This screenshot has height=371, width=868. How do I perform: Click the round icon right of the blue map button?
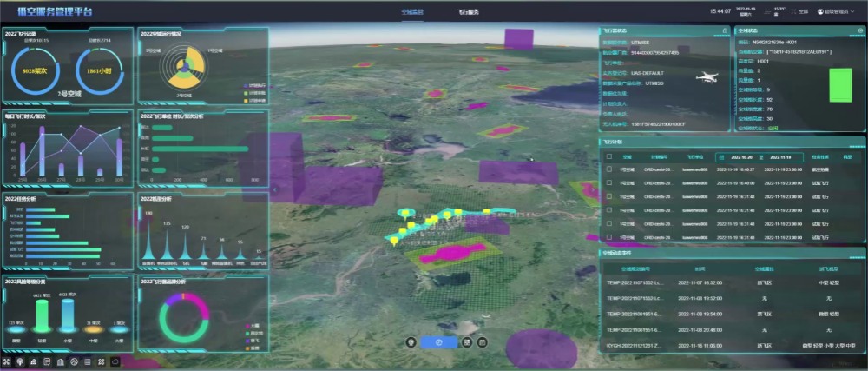coord(468,342)
